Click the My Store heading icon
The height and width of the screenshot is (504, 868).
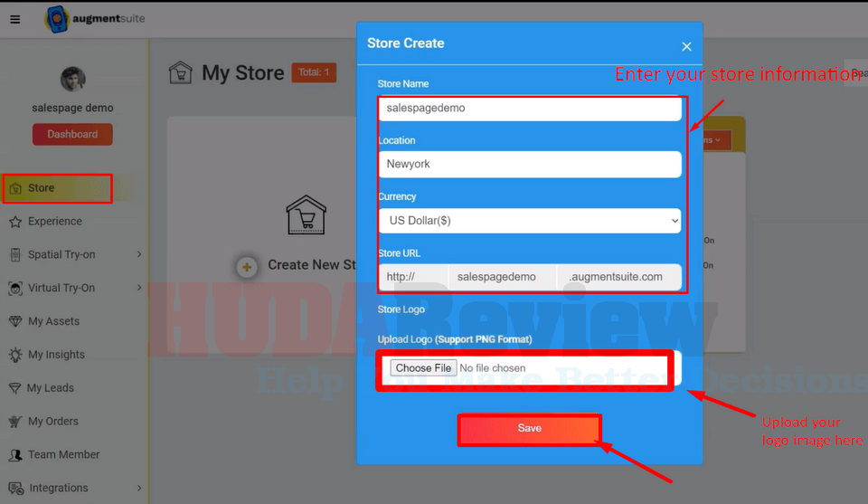pyautogui.click(x=181, y=72)
